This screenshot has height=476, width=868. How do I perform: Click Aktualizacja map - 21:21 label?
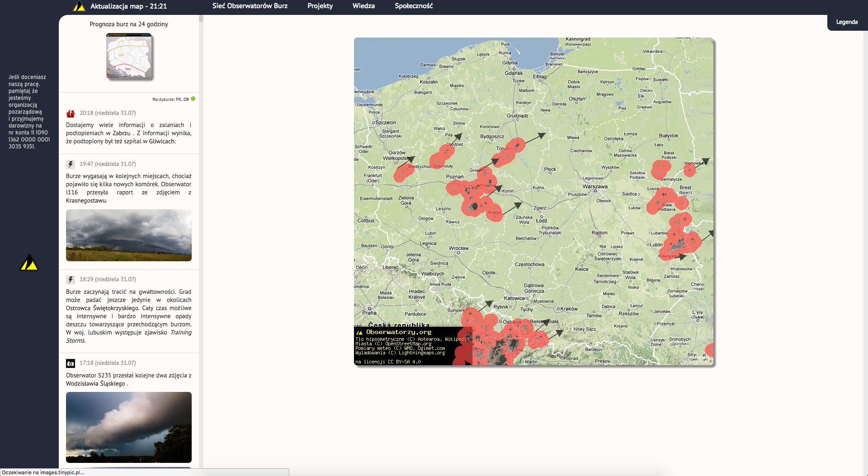(128, 6)
